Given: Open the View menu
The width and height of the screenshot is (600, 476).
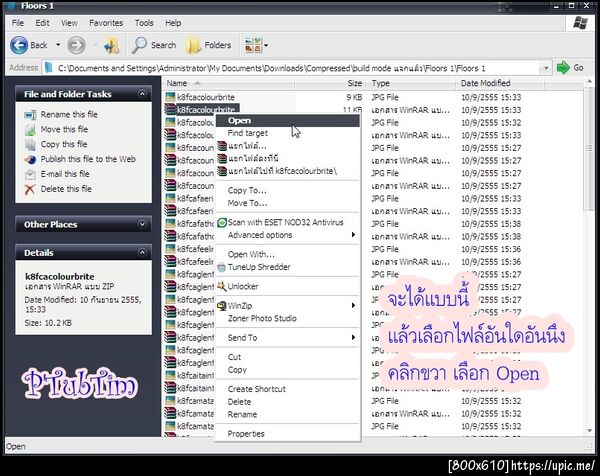Looking at the screenshot, I should coord(69,23).
